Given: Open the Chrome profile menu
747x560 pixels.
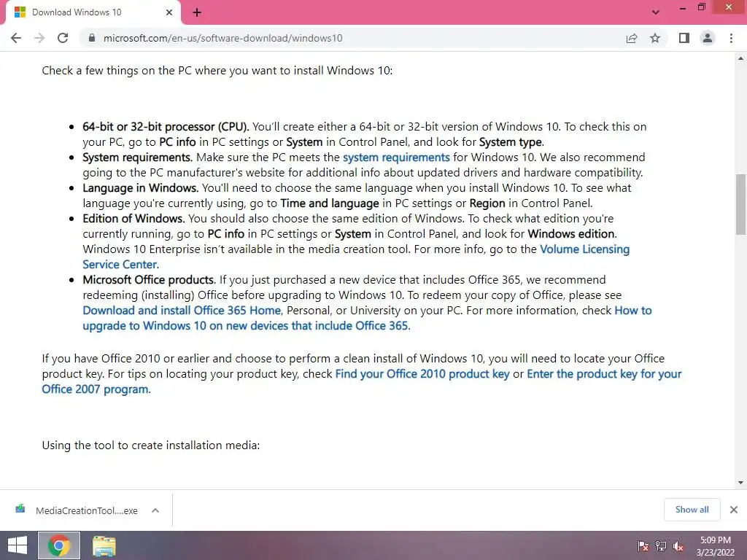Looking at the screenshot, I should [708, 38].
